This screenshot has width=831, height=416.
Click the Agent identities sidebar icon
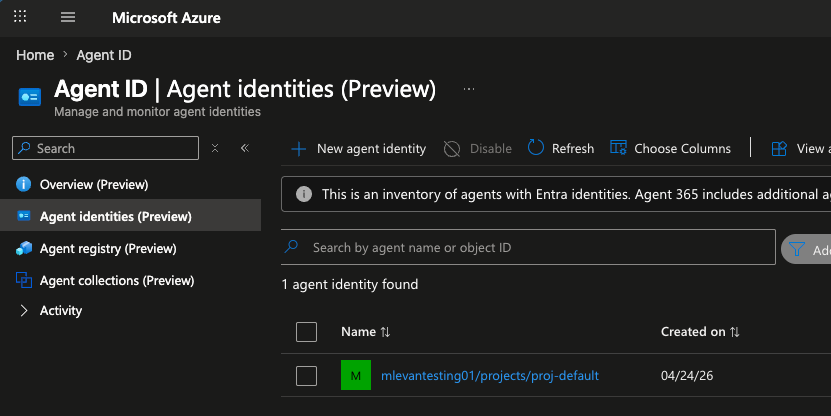tap(24, 216)
